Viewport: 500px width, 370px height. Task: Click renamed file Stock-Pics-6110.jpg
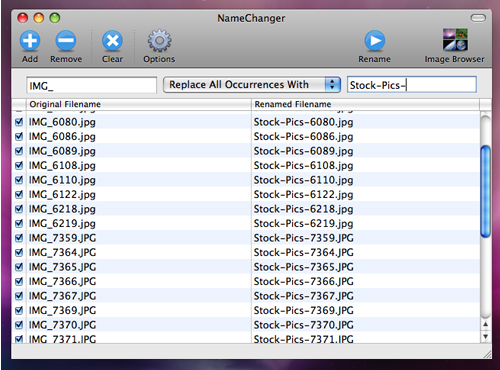[x=303, y=180]
